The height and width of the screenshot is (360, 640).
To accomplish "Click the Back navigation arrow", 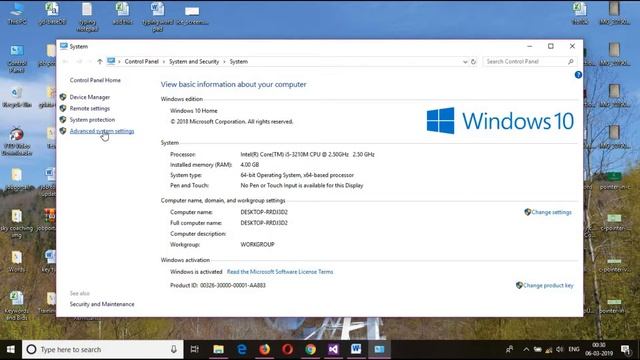I will click(65, 62).
